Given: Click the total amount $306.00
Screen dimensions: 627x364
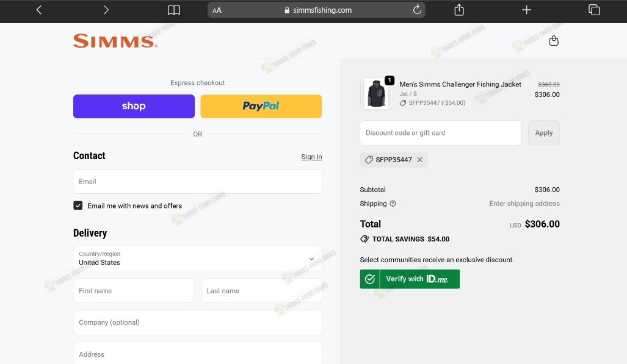Looking at the screenshot, I should pos(542,224).
